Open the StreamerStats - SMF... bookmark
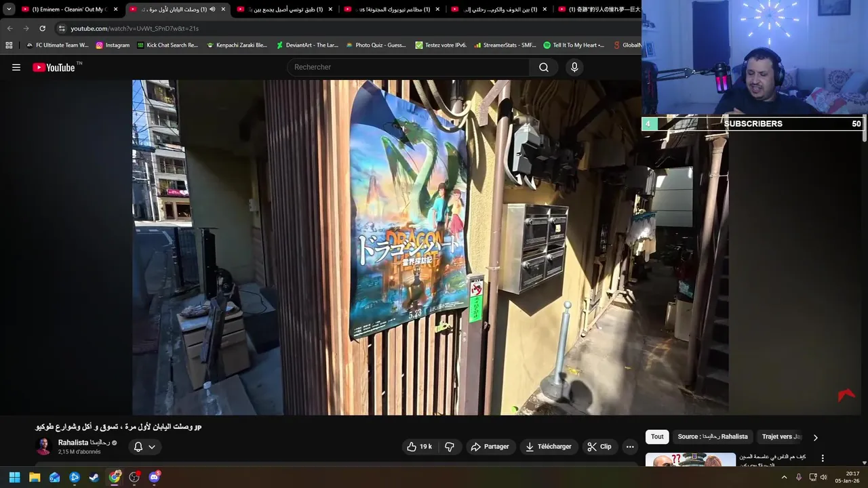Image resolution: width=868 pixels, height=488 pixels. click(505, 45)
